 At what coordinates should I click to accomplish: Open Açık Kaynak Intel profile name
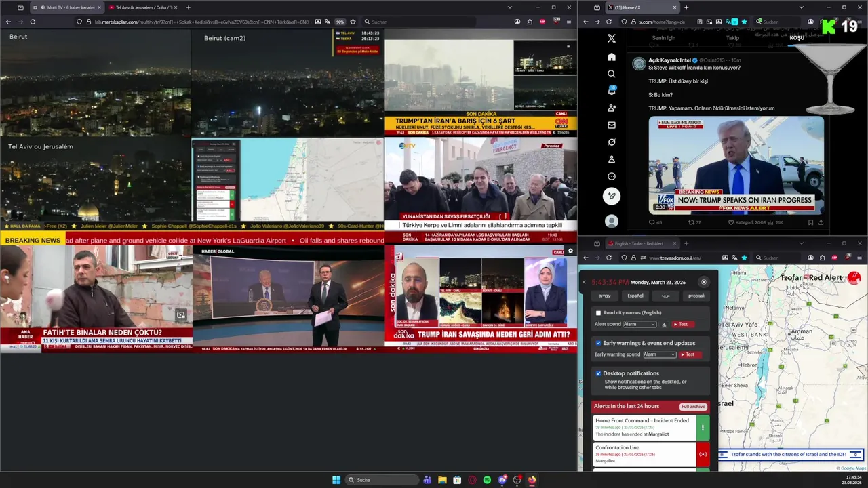point(669,60)
